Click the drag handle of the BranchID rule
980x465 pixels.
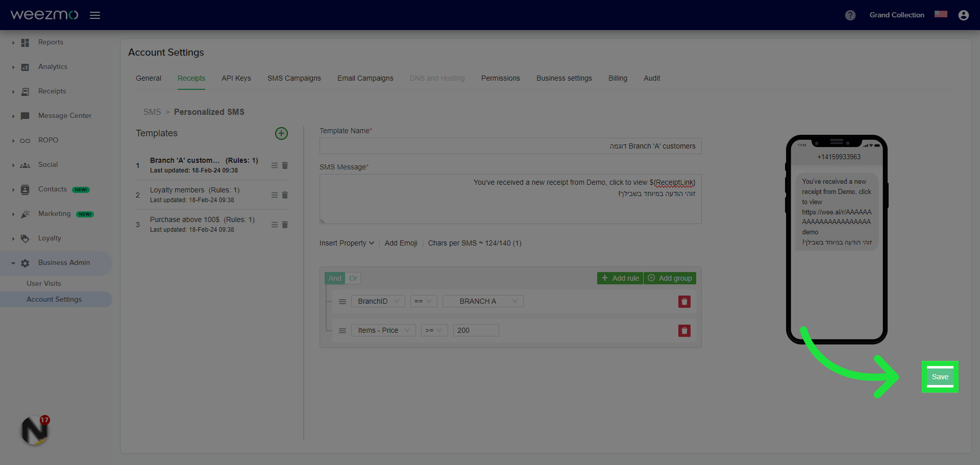point(342,302)
